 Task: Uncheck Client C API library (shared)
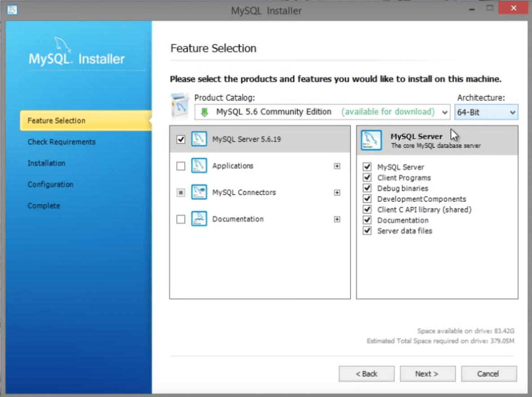pyautogui.click(x=367, y=209)
